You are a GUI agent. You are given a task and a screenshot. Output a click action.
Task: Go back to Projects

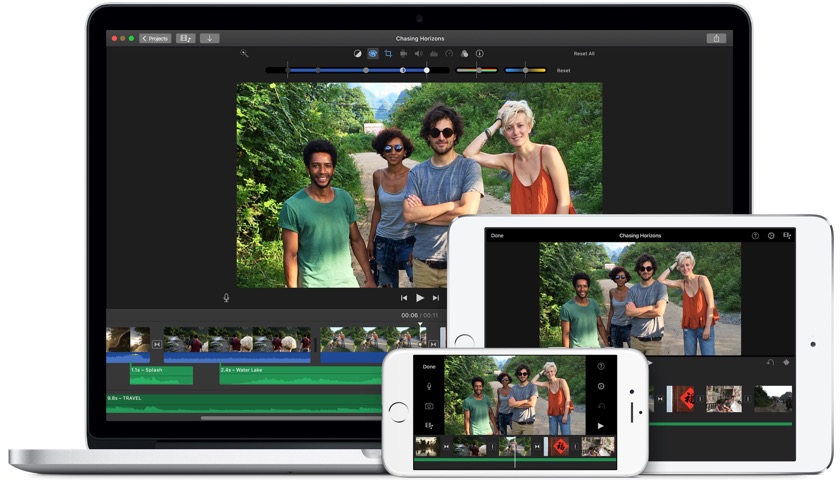155,38
